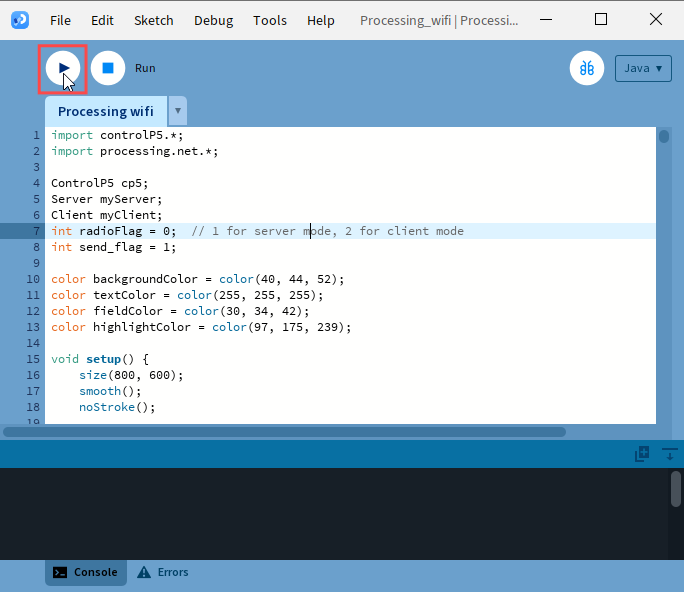The image size is (684, 592).
Task: Click the editor horizontal scrollbar
Action: click(x=284, y=432)
